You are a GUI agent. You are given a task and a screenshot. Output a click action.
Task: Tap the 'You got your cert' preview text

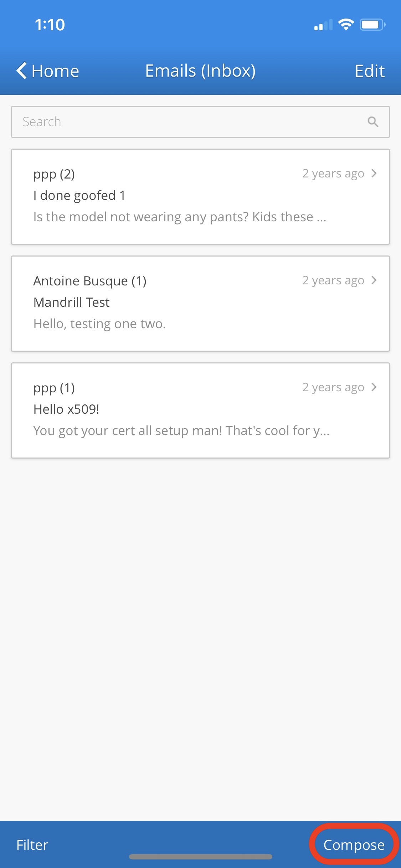click(181, 430)
